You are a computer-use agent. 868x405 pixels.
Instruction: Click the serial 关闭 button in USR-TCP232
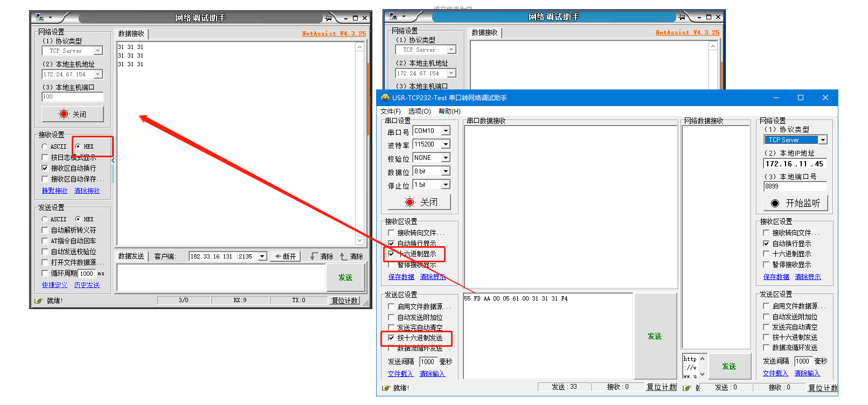419,202
